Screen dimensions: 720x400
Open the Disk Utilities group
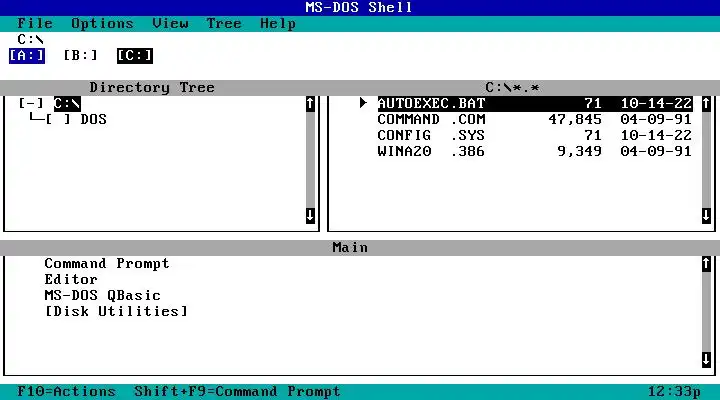116,311
